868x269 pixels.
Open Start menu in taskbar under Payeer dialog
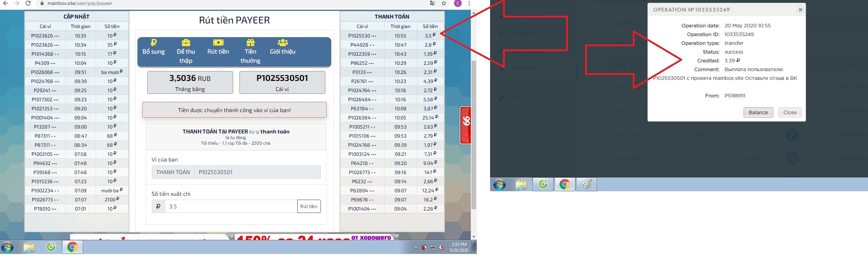click(x=500, y=184)
